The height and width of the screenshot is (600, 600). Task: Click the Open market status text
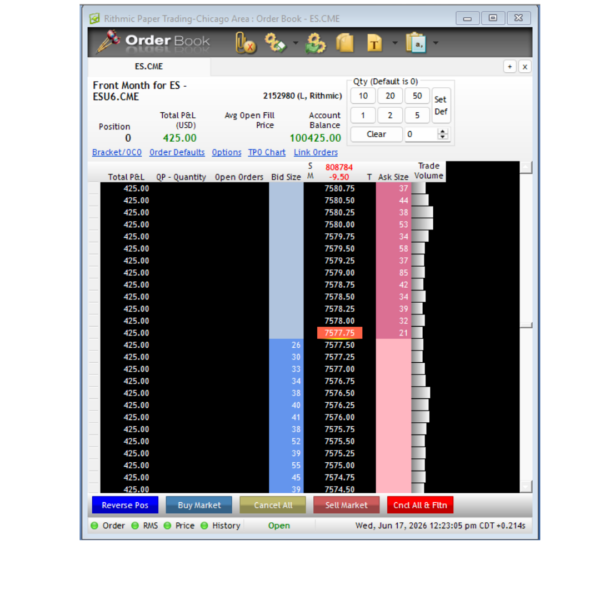(279, 526)
